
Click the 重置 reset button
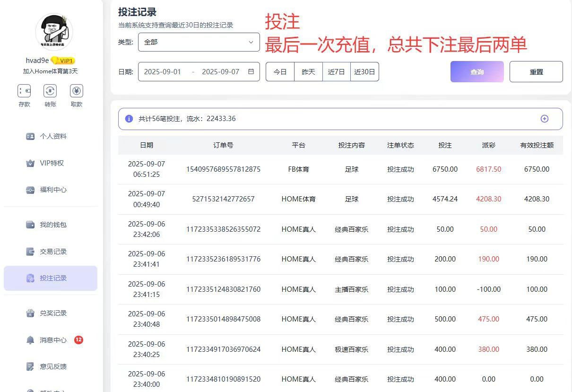[536, 72]
